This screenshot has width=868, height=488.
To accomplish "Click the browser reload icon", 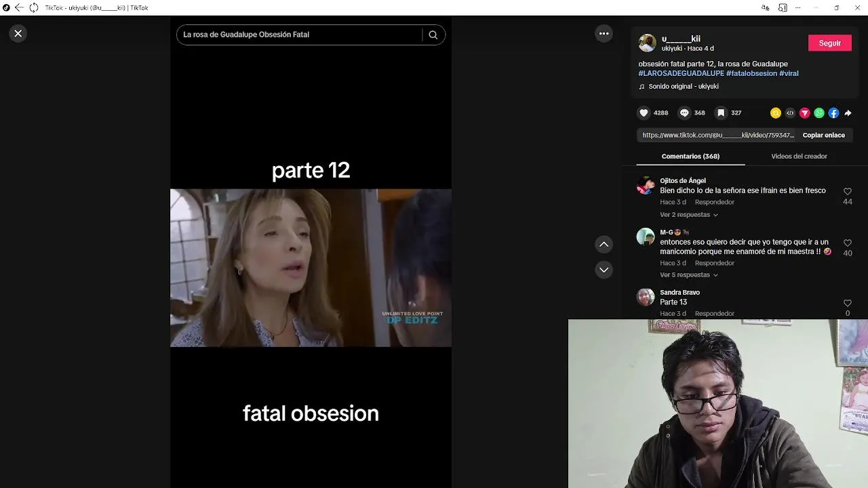I will pos(33,7).
